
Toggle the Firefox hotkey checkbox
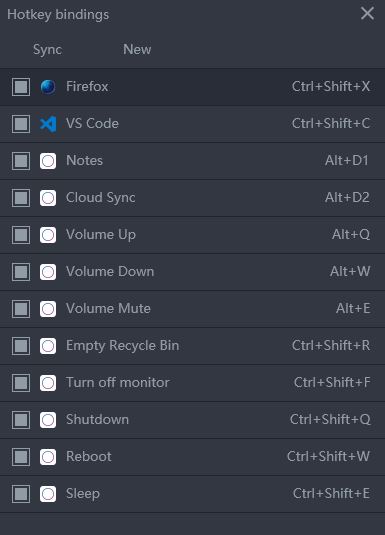21,87
